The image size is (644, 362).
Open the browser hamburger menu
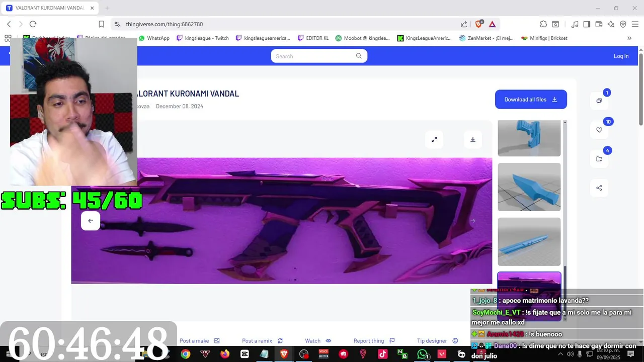coord(635,24)
